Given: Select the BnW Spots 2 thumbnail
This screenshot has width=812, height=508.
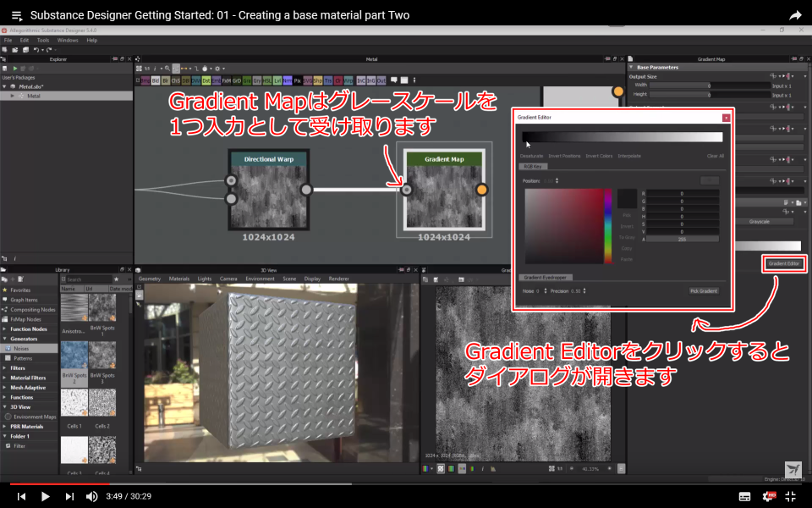Looking at the screenshot, I should pyautogui.click(x=74, y=364).
